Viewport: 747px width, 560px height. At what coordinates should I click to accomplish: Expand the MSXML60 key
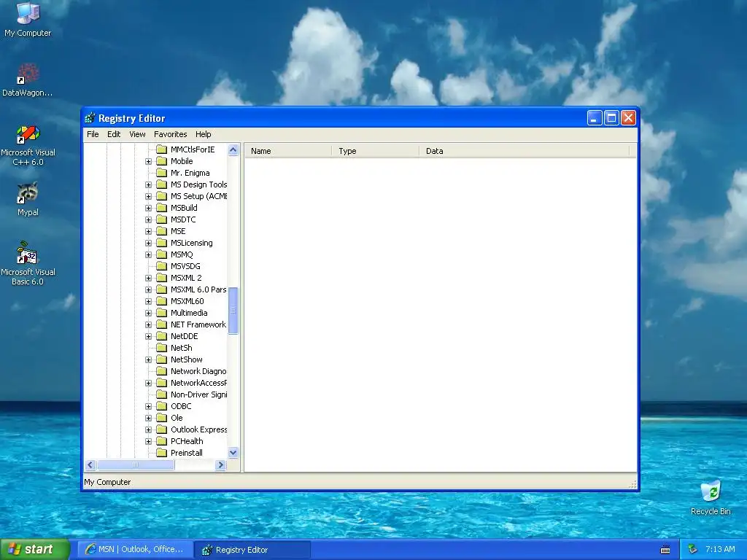coord(148,301)
